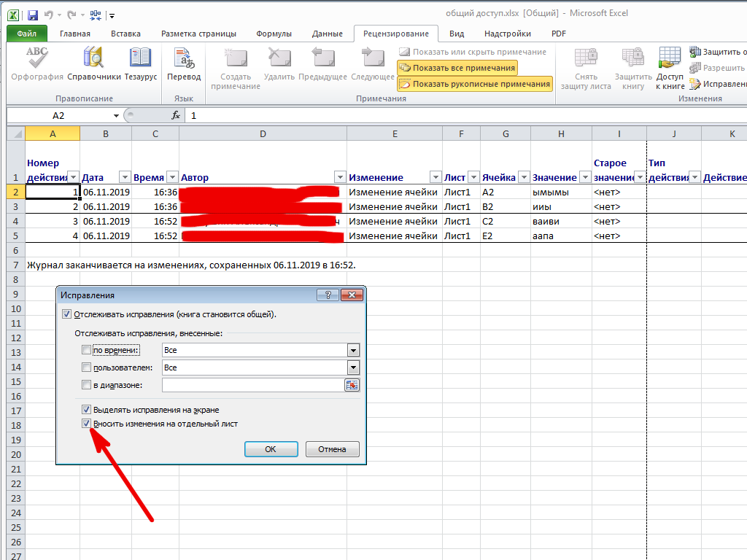The height and width of the screenshot is (560, 747).
Task: Click the fx insert function icon
Action: point(176,115)
